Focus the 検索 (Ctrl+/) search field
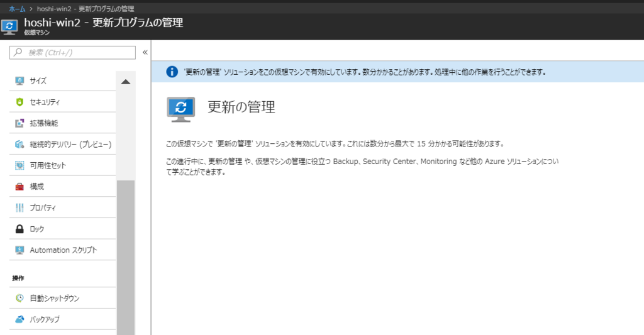Image resolution: width=644 pixels, height=335 pixels. click(x=72, y=53)
